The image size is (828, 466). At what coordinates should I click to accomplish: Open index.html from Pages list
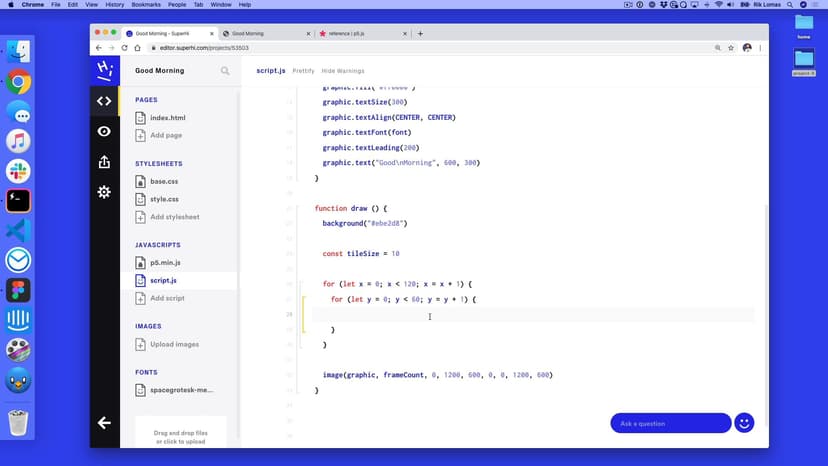tap(167, 118)
